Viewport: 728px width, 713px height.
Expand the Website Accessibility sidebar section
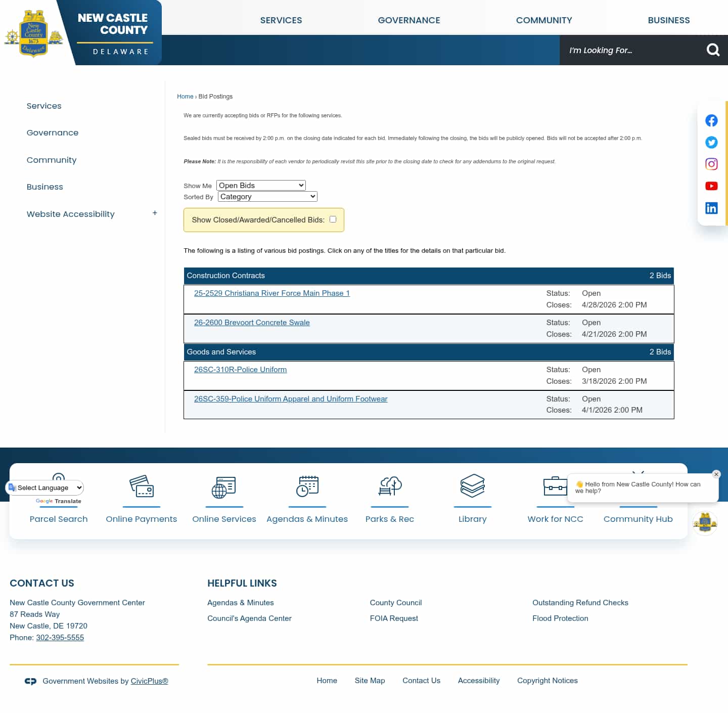click(155, 212)
